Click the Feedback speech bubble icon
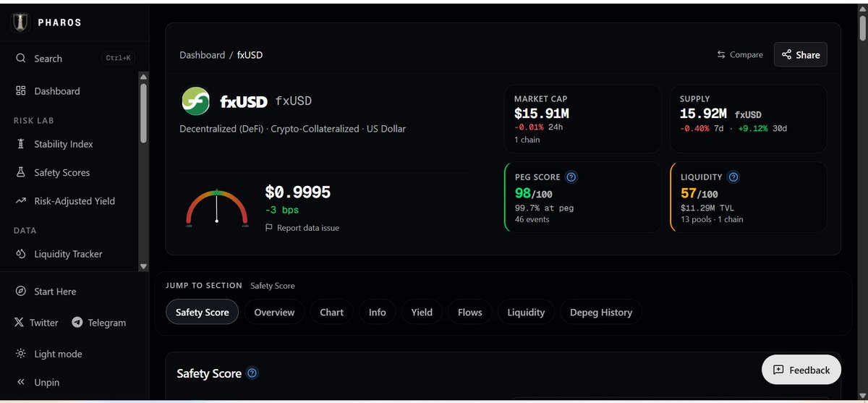Screen dimensions: 868x403 click(778, 370)
